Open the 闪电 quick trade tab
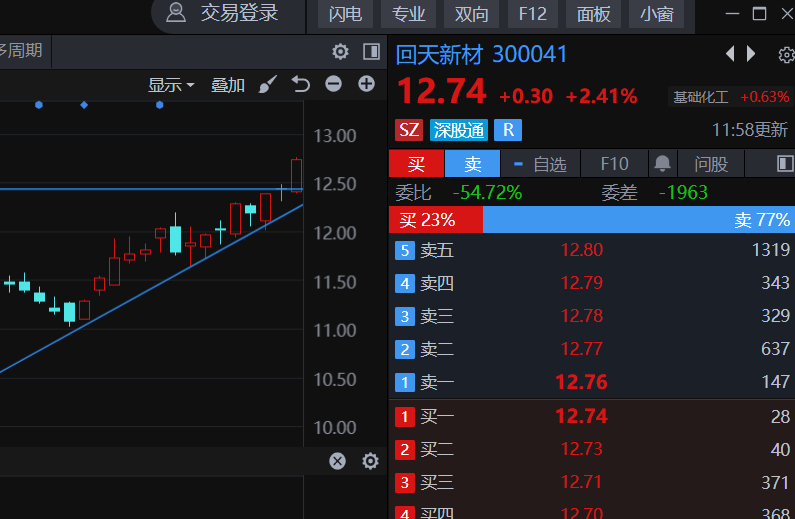This screenshot has width=795, height=519. tap(345, 14)
